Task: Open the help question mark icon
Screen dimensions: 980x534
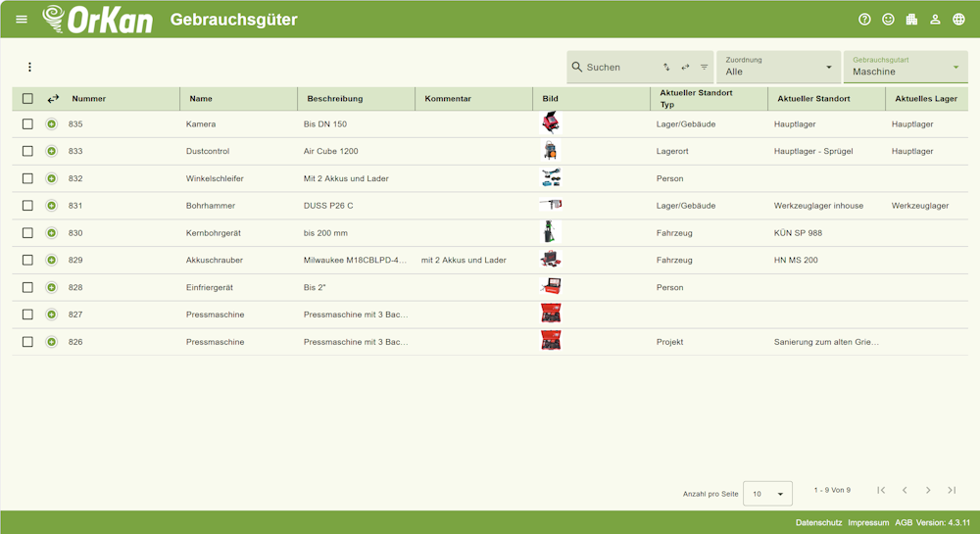Action: 864,20
